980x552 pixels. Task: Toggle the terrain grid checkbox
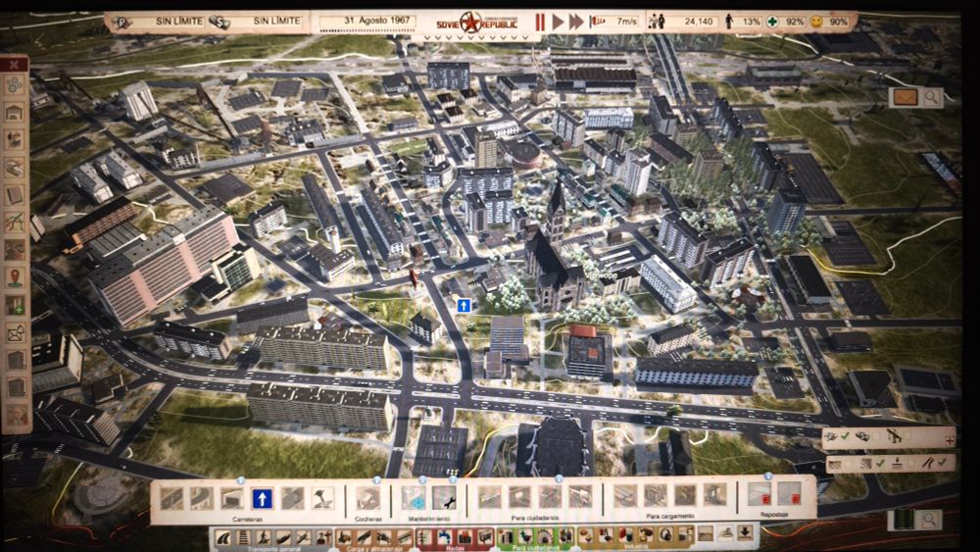coord(850,465)
